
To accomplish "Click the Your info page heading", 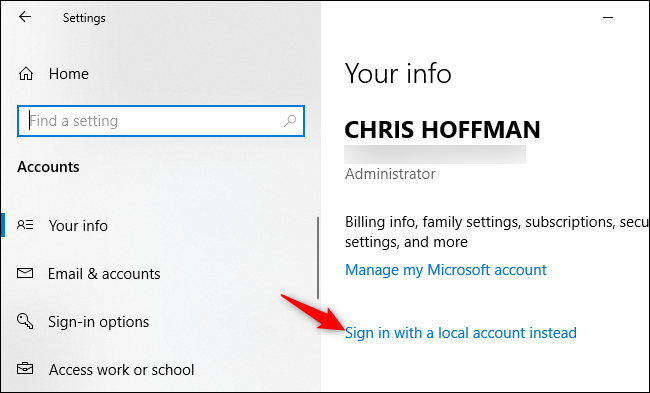I will point(398,73).
